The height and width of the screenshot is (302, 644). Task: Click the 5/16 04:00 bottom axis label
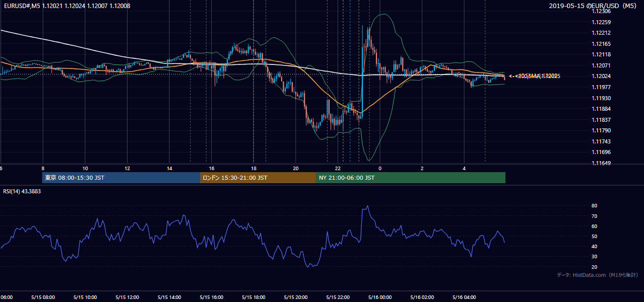tap(464, 297)
